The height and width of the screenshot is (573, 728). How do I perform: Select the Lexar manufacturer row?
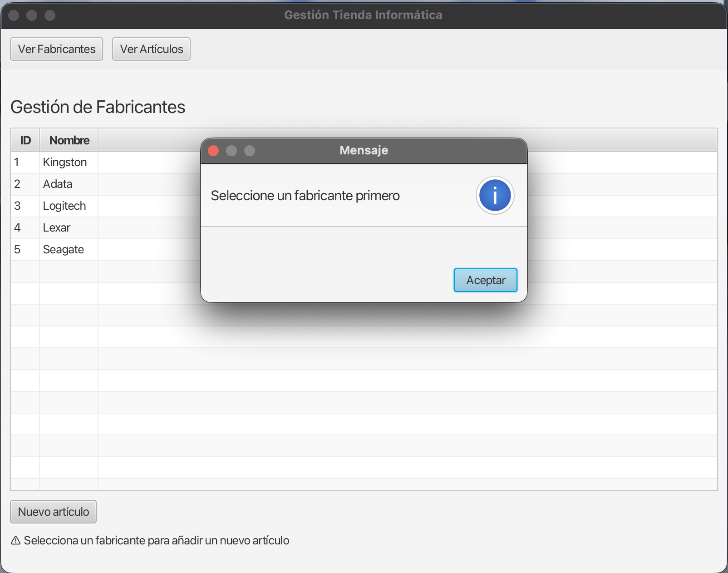tap(364, 228)
